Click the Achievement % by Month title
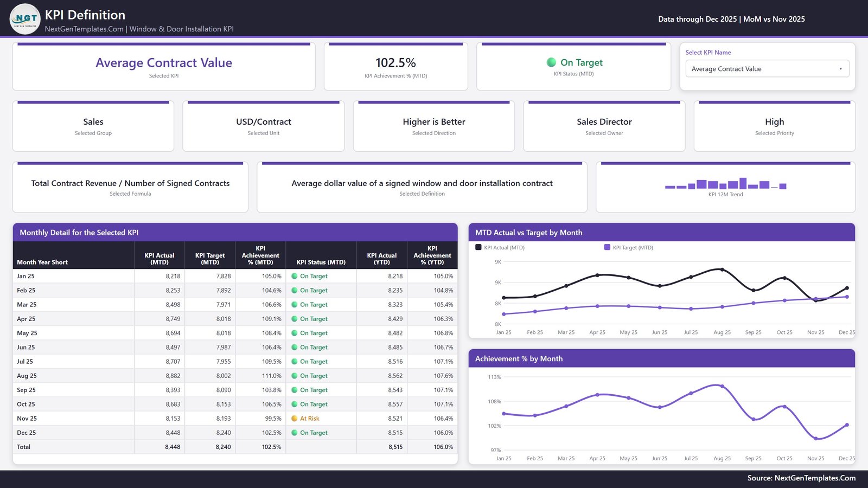 (x=519, y=359)
